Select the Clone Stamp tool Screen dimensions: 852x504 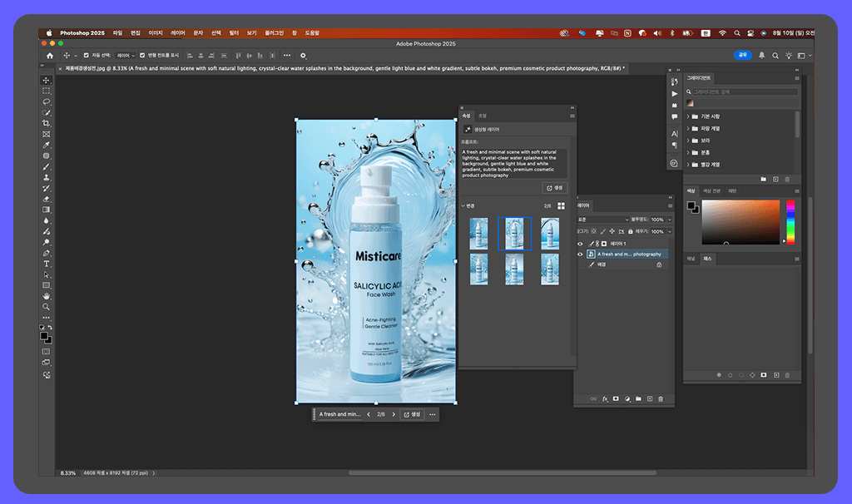(x=47, y=178)
